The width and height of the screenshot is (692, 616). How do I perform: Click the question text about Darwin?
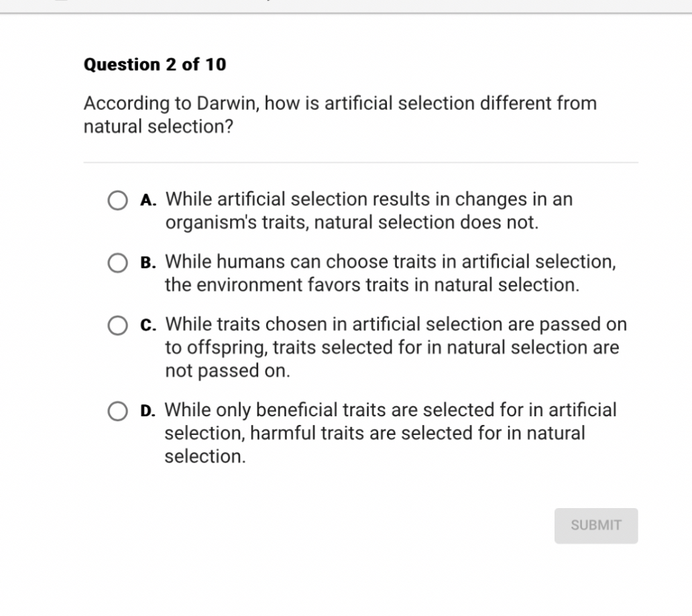coord(339,114)
